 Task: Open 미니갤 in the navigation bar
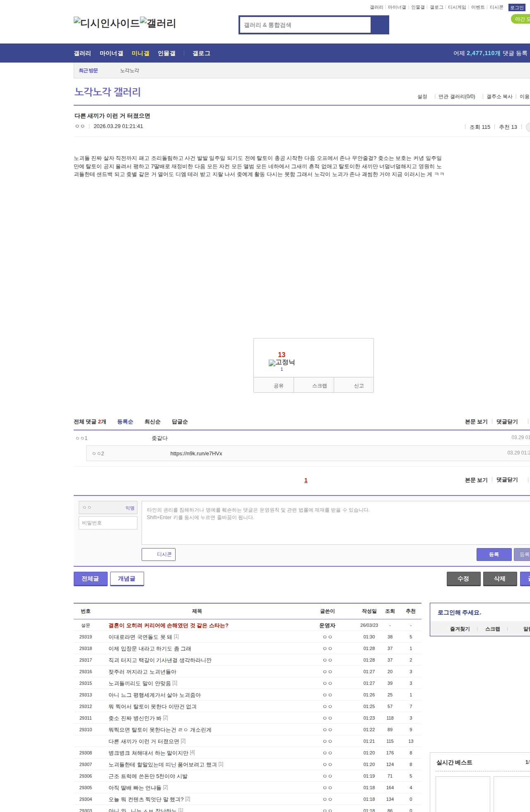(x=140, y=53)
